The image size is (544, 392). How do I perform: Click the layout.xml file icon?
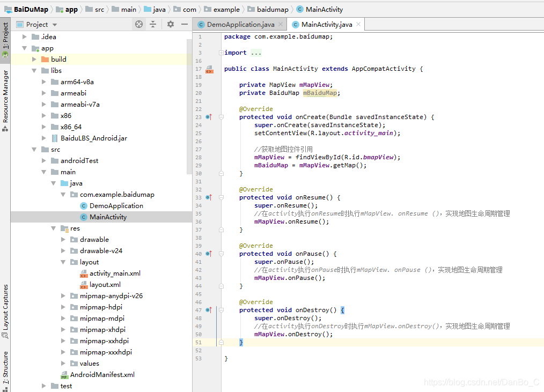click(x=84, y=285)
